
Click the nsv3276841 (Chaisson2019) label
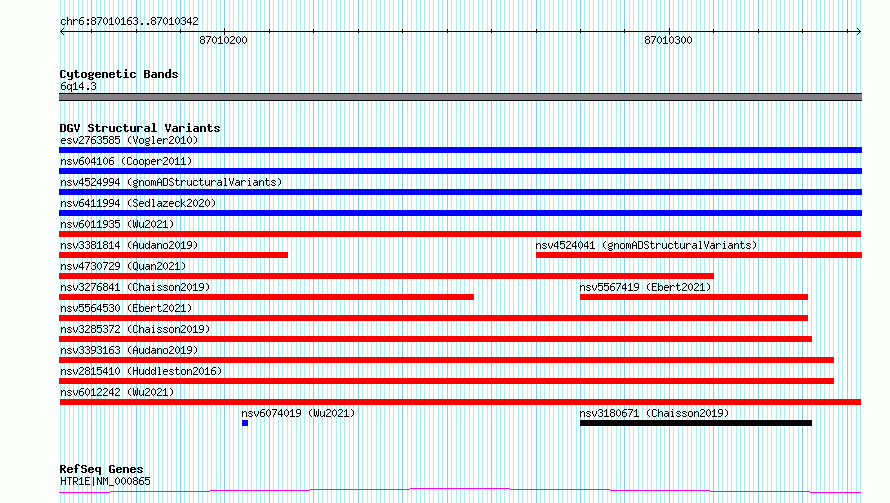[135, 287]
